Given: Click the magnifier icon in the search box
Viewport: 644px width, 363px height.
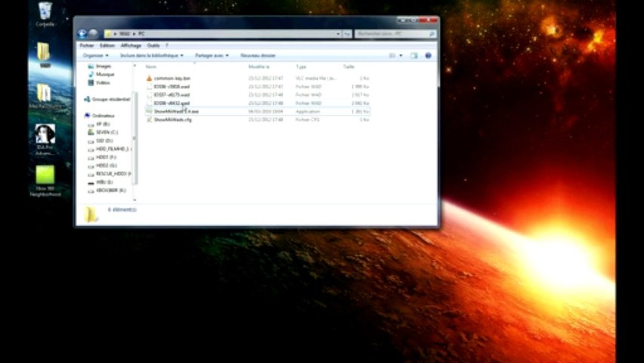Looking at the screenshot, I should (x=432, y=34).
